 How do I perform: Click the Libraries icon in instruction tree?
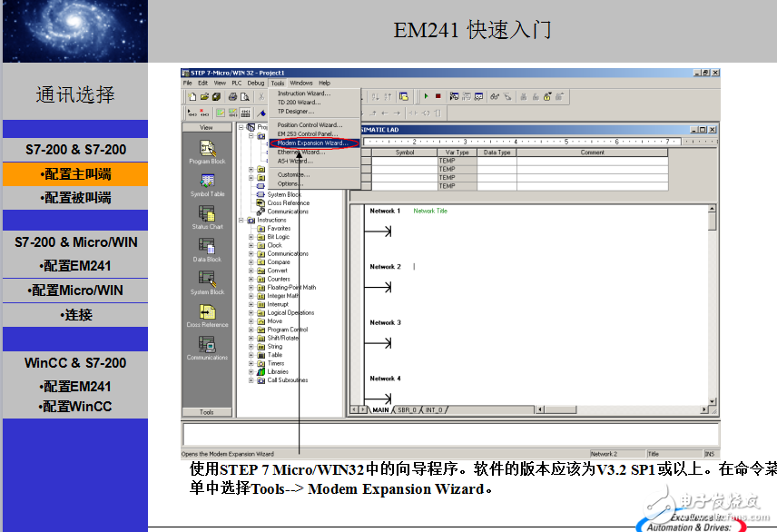[x=261, y=372]
